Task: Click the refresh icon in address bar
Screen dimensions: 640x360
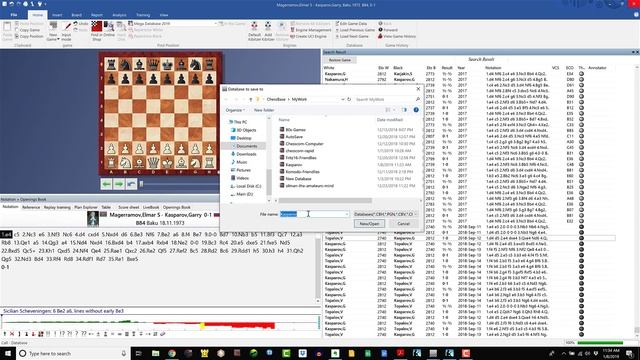Action: [349, 99]
